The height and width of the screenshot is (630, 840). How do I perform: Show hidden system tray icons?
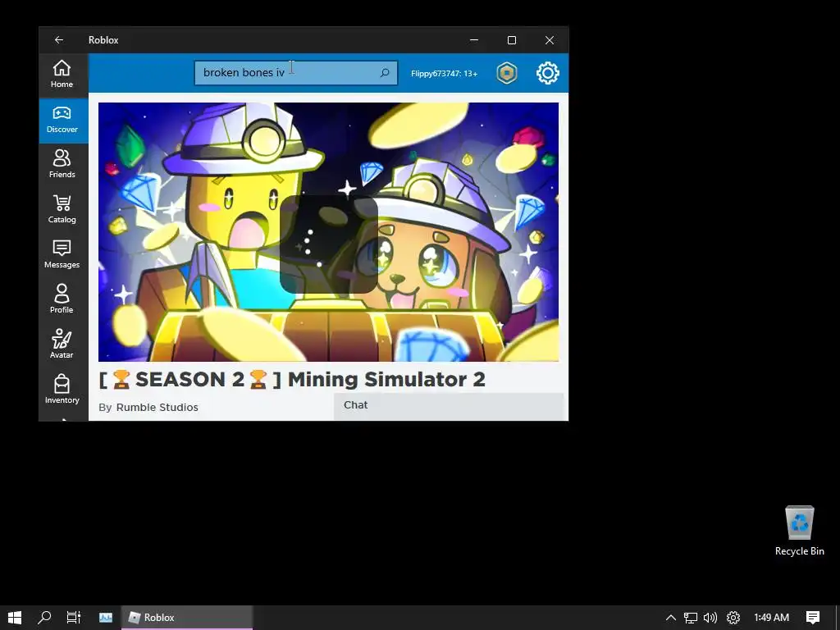671,618
